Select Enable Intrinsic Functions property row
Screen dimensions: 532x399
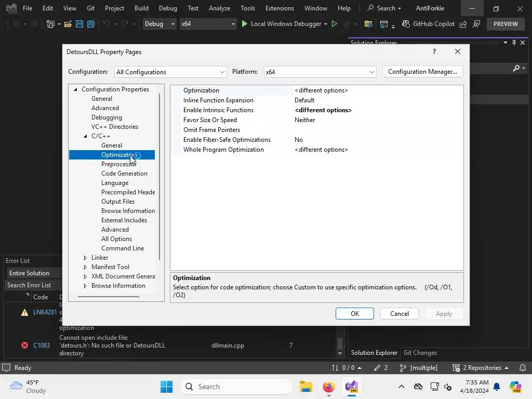pos(317,110)
